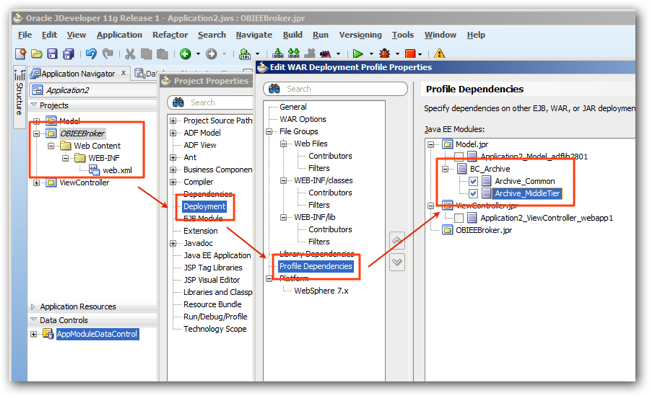Click the web.xml file icon
650x396 pixels.
pyautogui.click(x=94, y=170)
